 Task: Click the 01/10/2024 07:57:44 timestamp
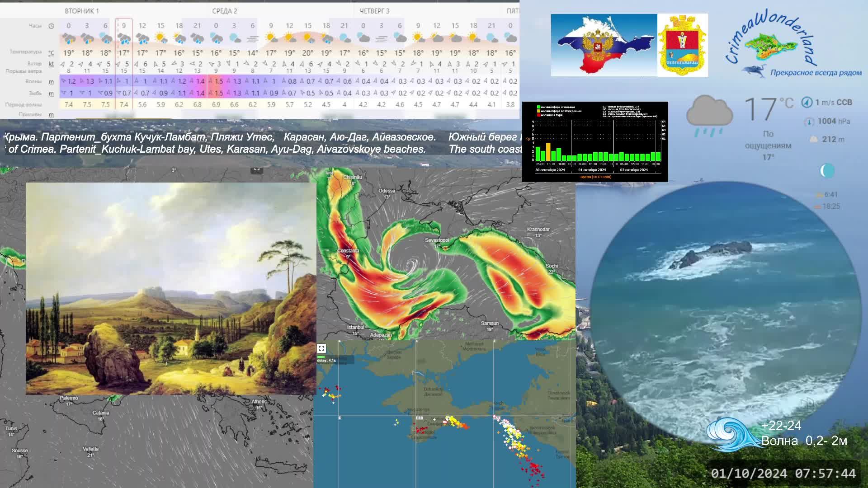783,474
